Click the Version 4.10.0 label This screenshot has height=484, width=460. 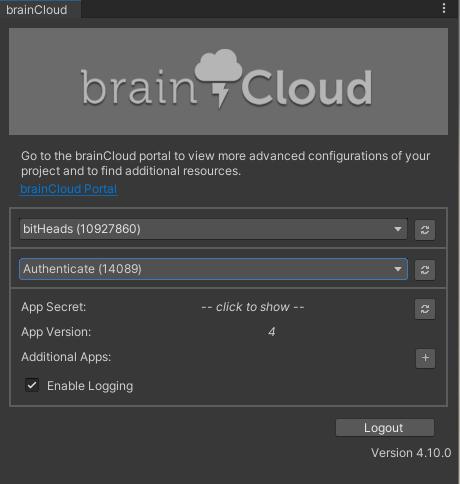411,453
